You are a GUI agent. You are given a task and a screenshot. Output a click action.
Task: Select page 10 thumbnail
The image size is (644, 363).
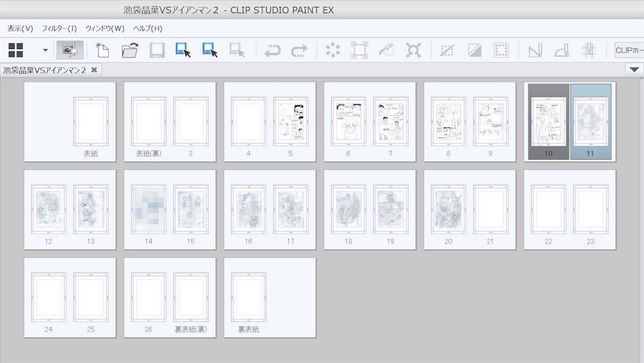tap(548, 122)
